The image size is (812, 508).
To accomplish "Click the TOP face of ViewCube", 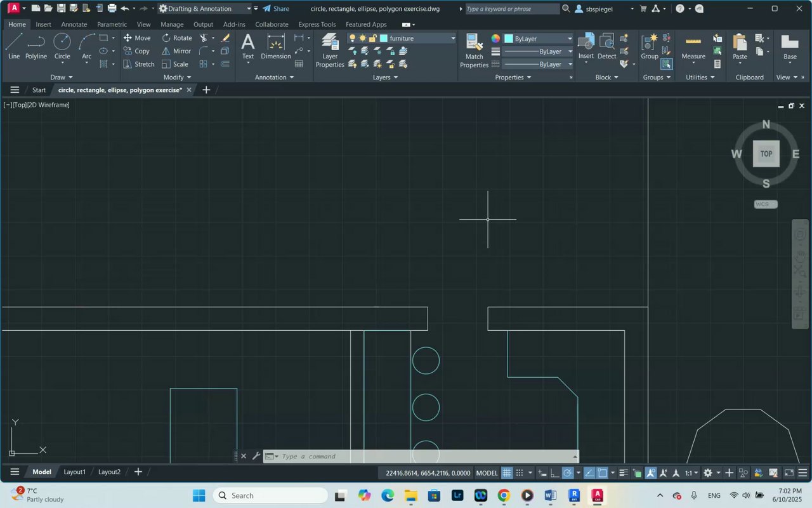I will [x=766, y=154].
